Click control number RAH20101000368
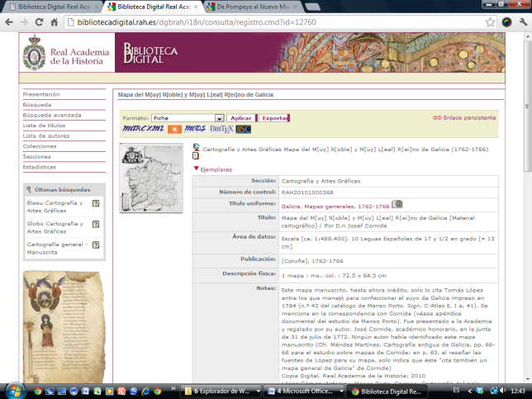Viewport: 532px width, 399px height. coord(307,192)
